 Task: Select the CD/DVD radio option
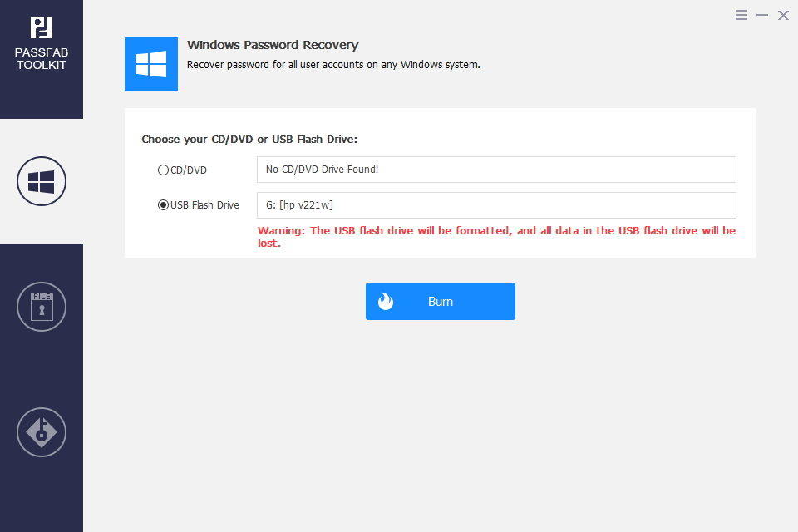[163, 170]
